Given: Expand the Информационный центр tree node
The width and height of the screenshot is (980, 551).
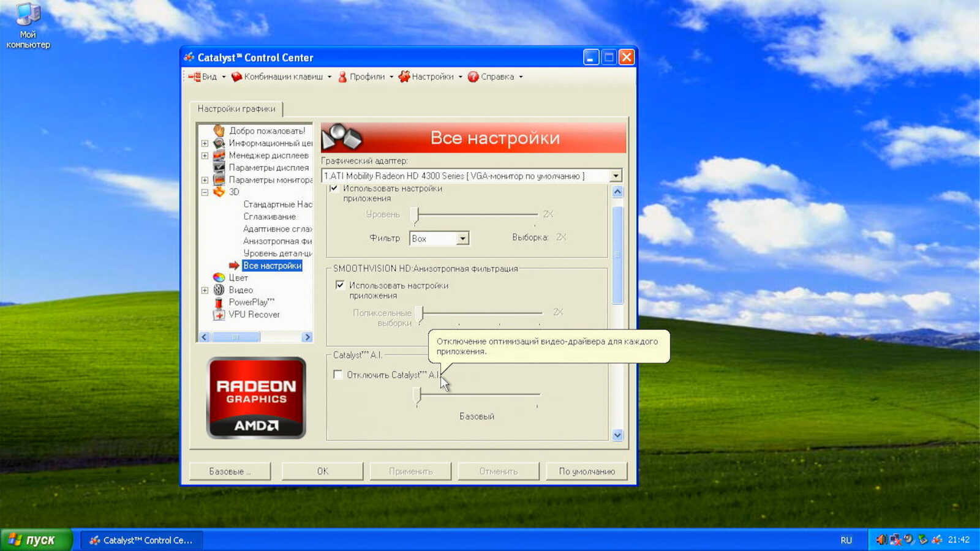Looking at the screenshot, I should click(x=205, y=143).
